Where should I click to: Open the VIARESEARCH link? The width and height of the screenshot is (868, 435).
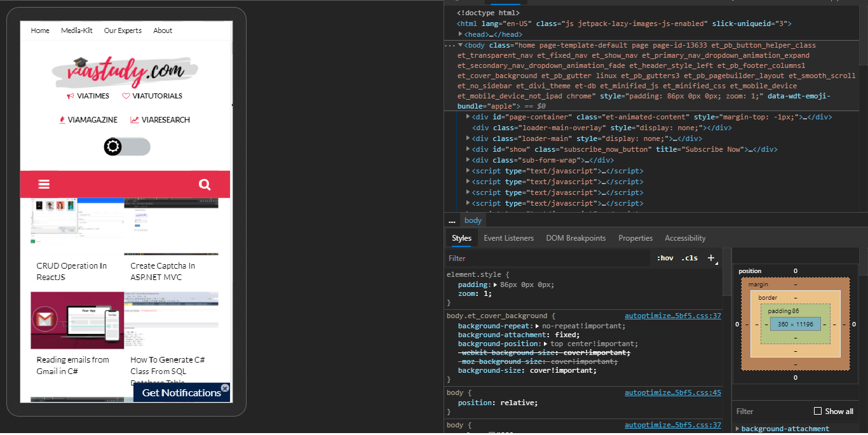pyautogui.click(x=166, y=119)
